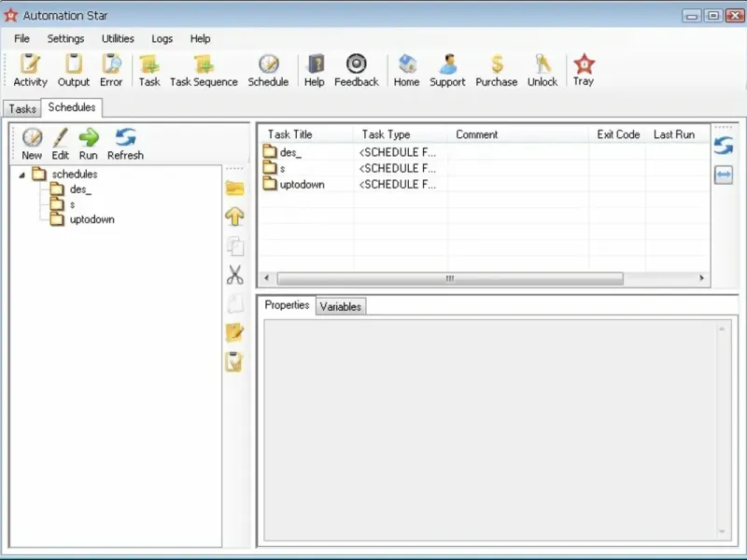Screen dimensions: 747x560
Task: Click right arrow of horizontal scrollbar
Action: pyautogui.click(x=701, y=278)
